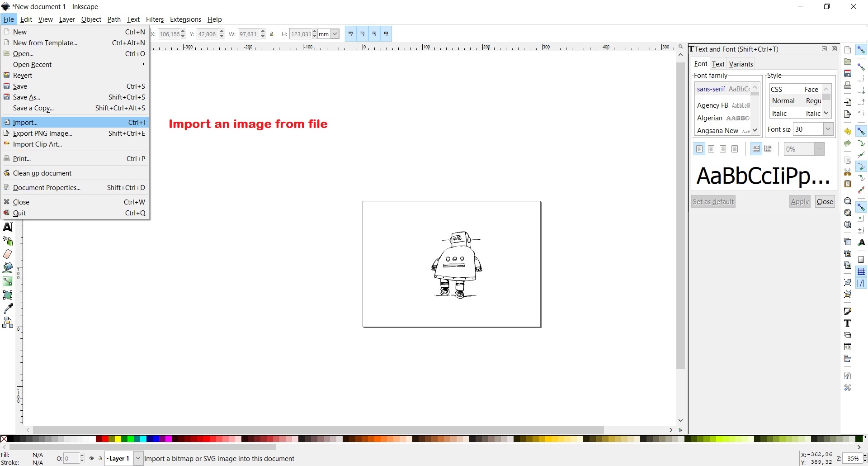Select the Mesh gradient tool

click(x=8, y=295)
